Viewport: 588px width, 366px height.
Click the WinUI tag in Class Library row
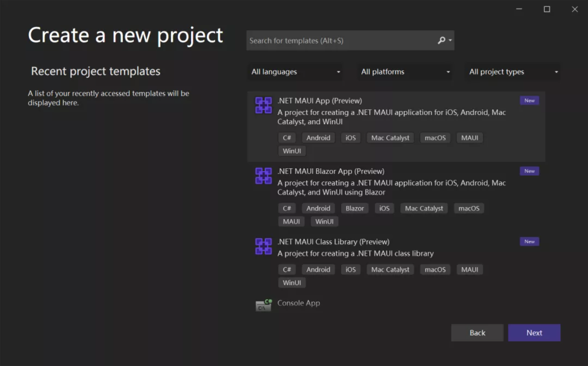[292, 283]
